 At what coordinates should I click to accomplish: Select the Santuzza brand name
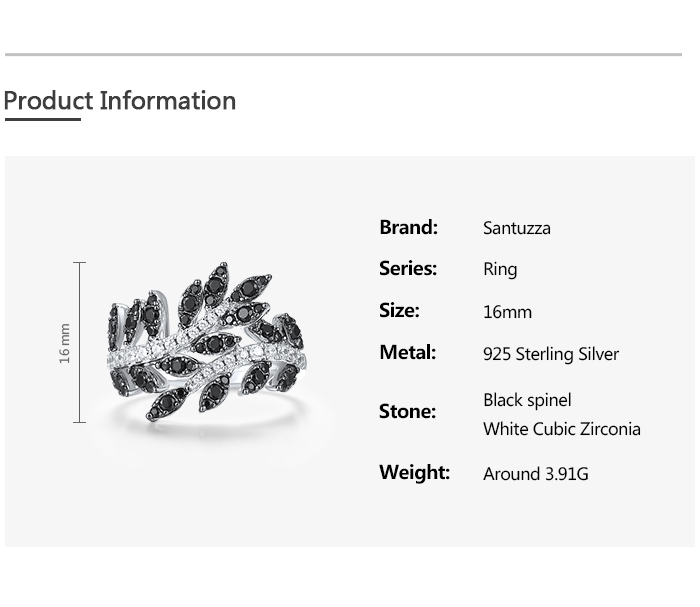click(516, 228)
